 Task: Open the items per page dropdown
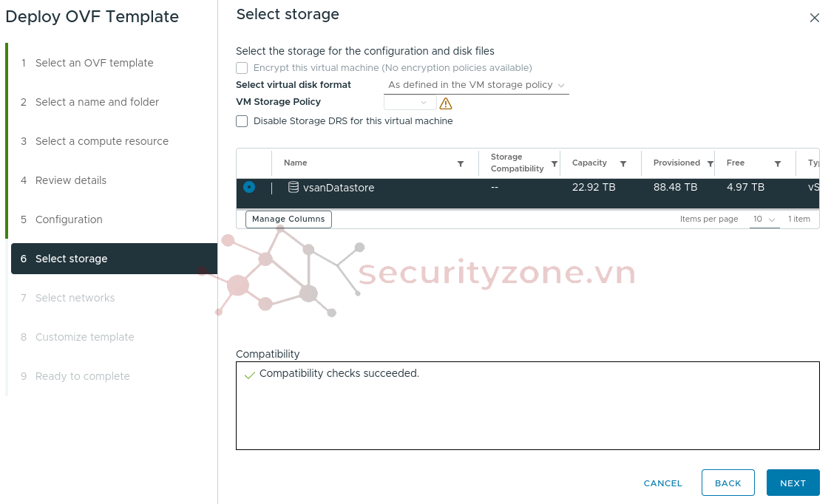point(764,219)
